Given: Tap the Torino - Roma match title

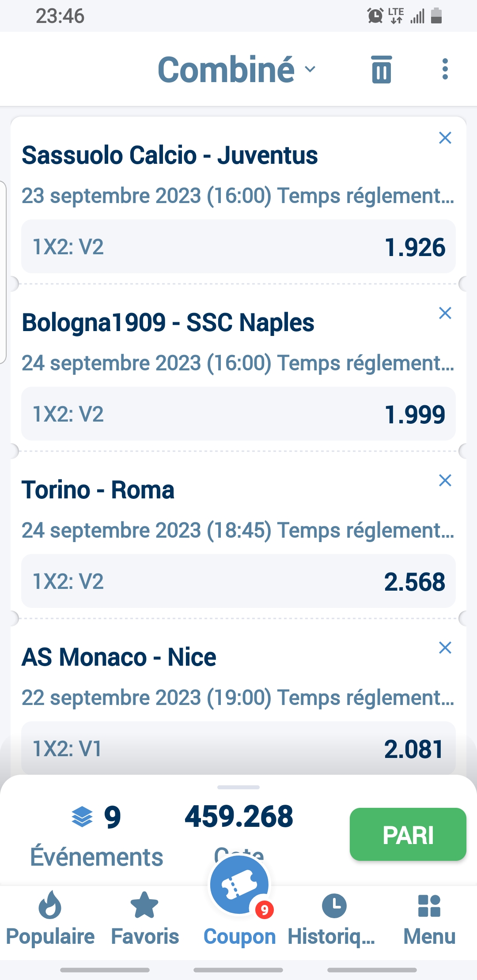Looking at the screenshot, I should point(98,490).
